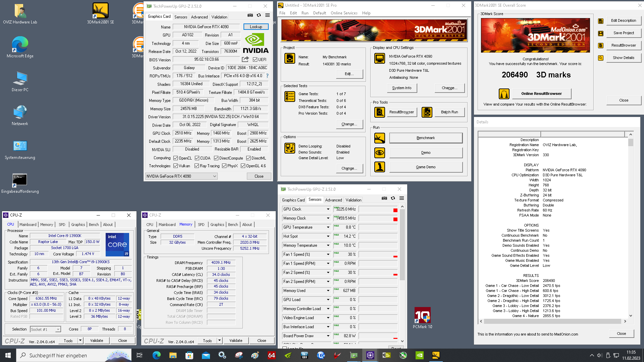Click Edit... button in Project section
644x362 pixels.
point(349,74)
